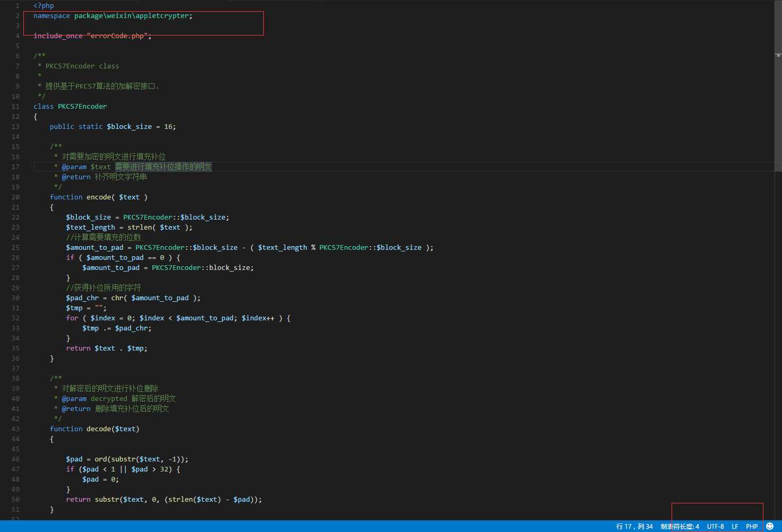Image resolution: width=782 pixels, height=532 pixels.
Task: Click "$tmp .= $pad_chr;"
Action: click(x=117, y=328)
